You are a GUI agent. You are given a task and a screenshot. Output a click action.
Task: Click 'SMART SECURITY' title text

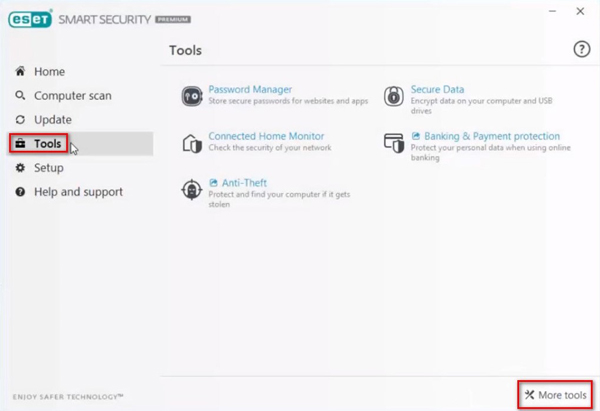point(104,20)
